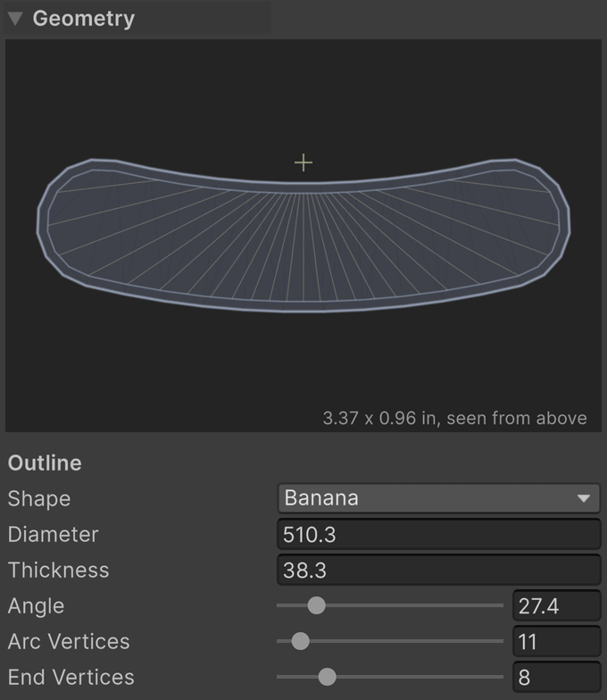Click the '3.37 x 0.96 in, seen from above' text
This screenshot has height=700, width=607.
455,418
